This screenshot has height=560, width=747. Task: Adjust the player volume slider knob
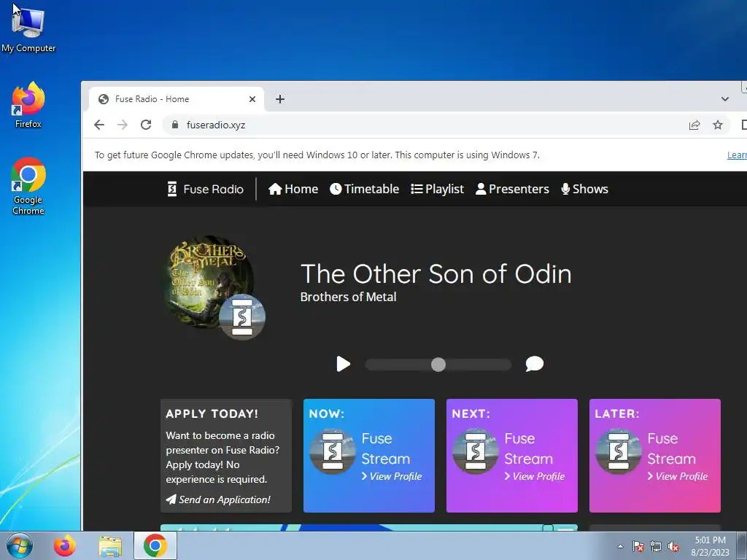click(438, 365)
